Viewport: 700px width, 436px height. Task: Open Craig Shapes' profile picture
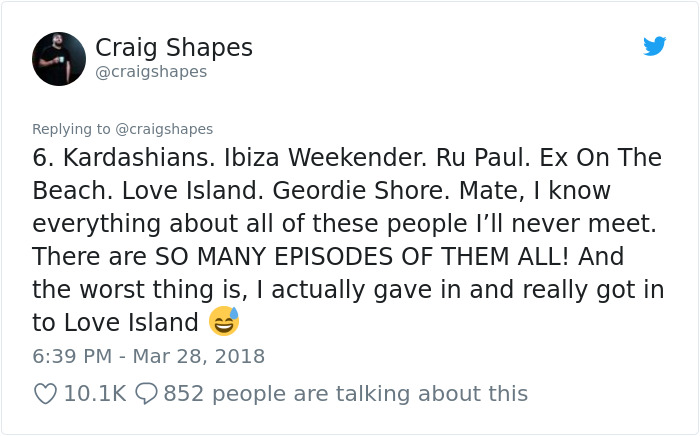click(x=59, y=58)
